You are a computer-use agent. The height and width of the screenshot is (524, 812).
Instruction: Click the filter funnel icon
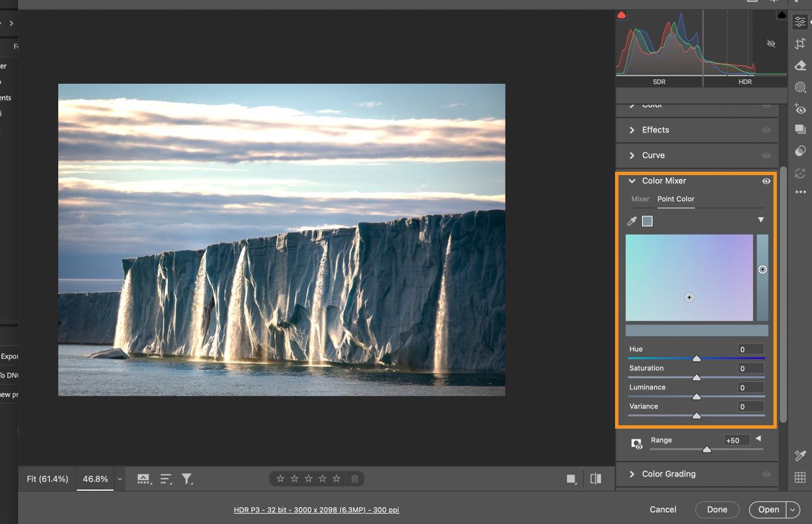[x=187, y=479]
